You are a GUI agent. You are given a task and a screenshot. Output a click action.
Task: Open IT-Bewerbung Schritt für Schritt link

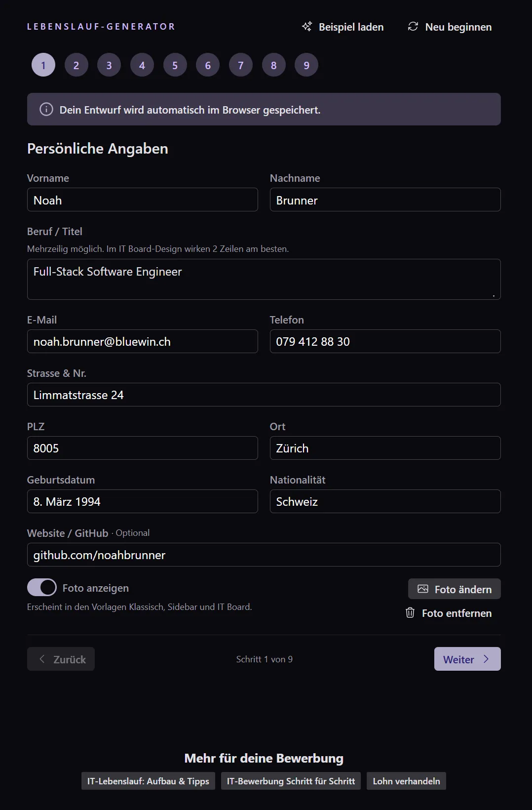(291, 781)
